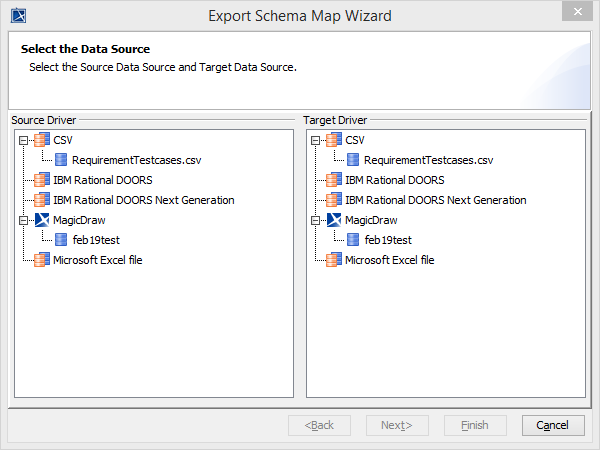
Task: Click DOORS Next Generation icon in Target Driver
Action: pos(333,200)
